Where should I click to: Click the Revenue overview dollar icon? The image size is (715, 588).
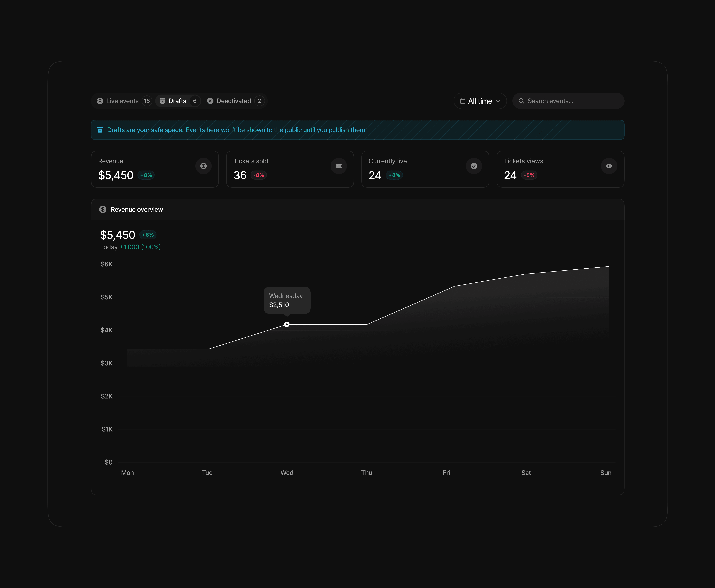click(103, 209)
